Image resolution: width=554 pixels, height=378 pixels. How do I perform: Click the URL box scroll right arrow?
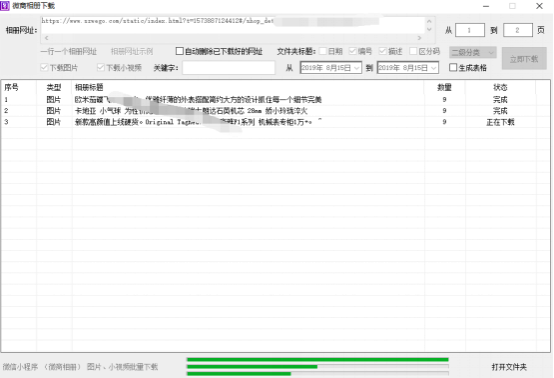click(419, 38)
